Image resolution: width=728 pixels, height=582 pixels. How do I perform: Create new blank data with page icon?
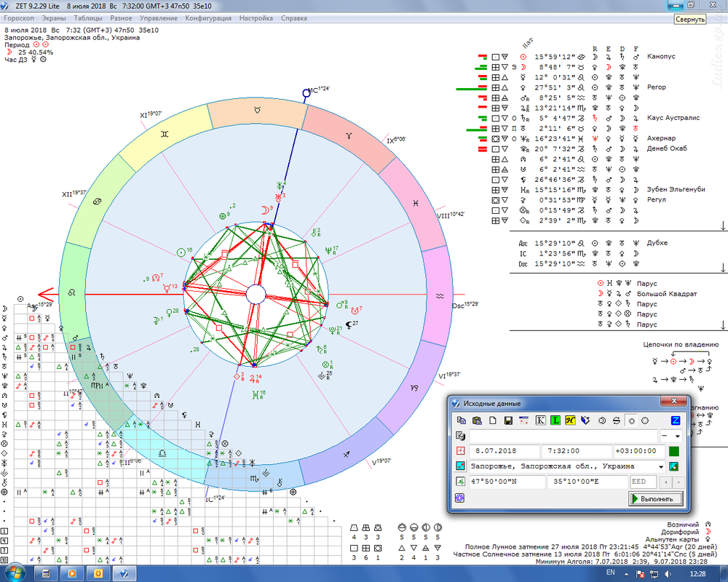493,420
